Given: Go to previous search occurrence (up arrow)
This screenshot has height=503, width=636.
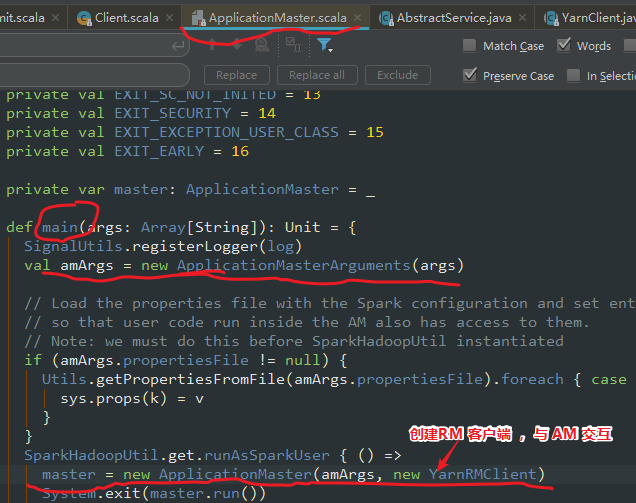Looking at the screenshot, I should (x=212, y=45).
